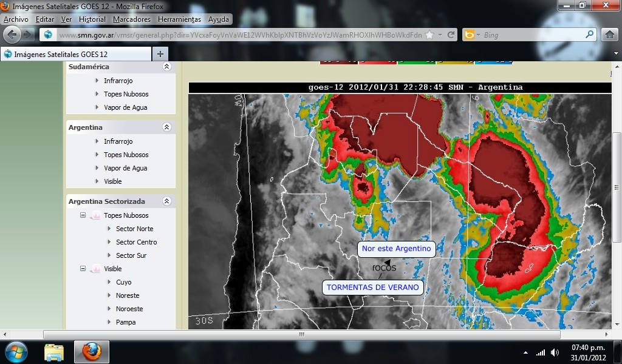This screenshot has height=364, width=622.
Task: Open the Marcadores menu
Action: click(x=131, y=19)
